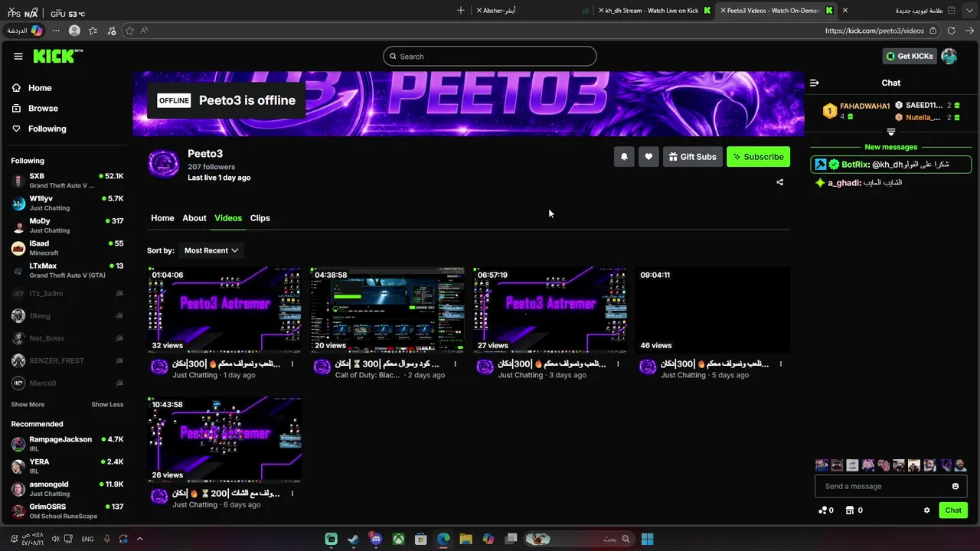Viewport: 980px width, 551px height.
Task: Click the Kick search field
Action: coord(490,56)
